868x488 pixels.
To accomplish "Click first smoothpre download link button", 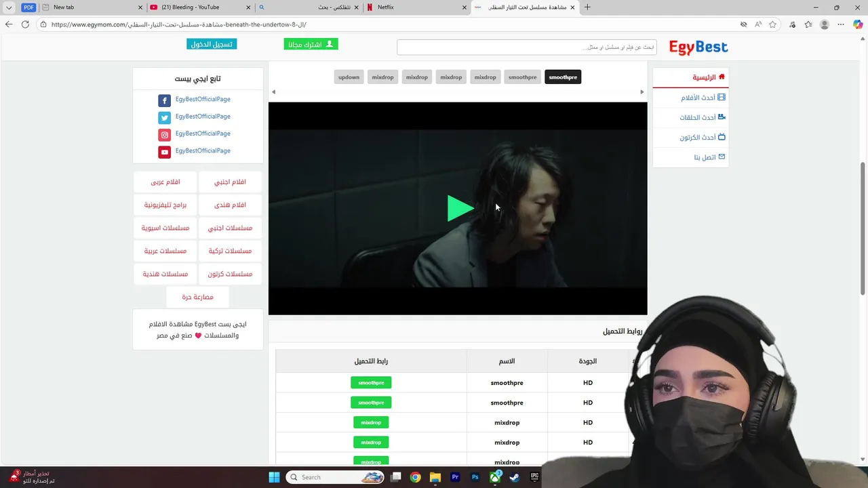I will [x=371, y=383].
